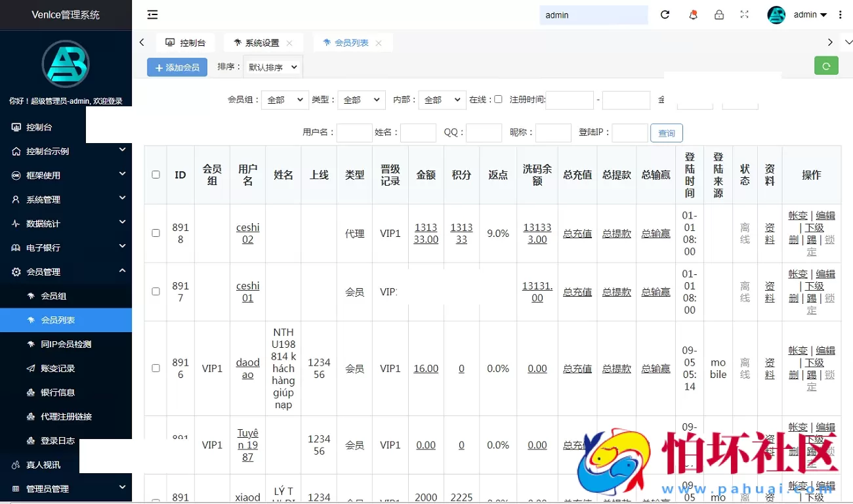Click the 添加会员 add member button
This screenshot has width=853, height=504.
(177, 66)
